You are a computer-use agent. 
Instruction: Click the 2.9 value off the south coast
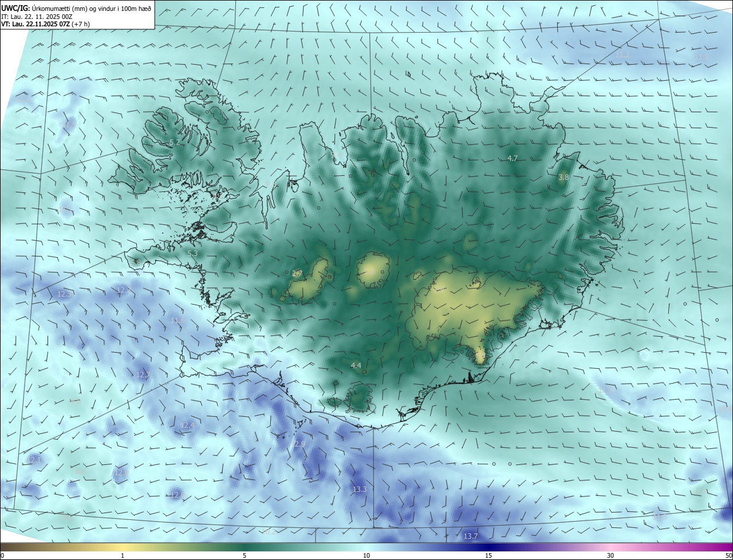(300, 444)
